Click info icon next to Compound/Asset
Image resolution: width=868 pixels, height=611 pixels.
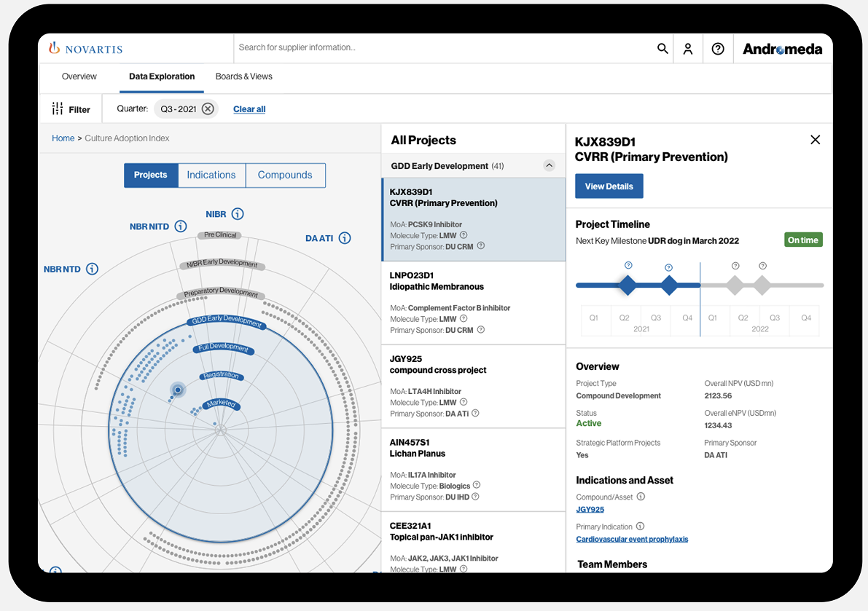click(641, 497)
